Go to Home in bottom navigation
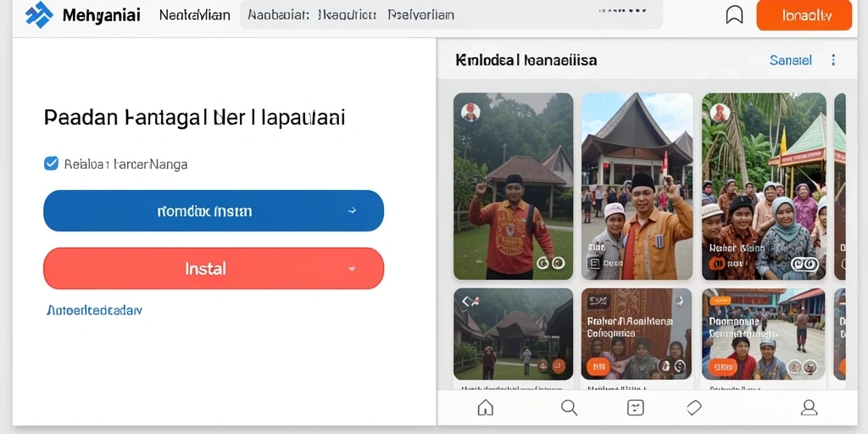 tap(485, 408)
